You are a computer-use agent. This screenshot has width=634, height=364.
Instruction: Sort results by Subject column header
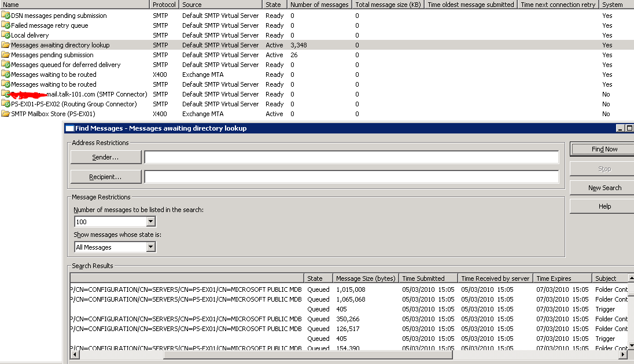coord(610,278)
